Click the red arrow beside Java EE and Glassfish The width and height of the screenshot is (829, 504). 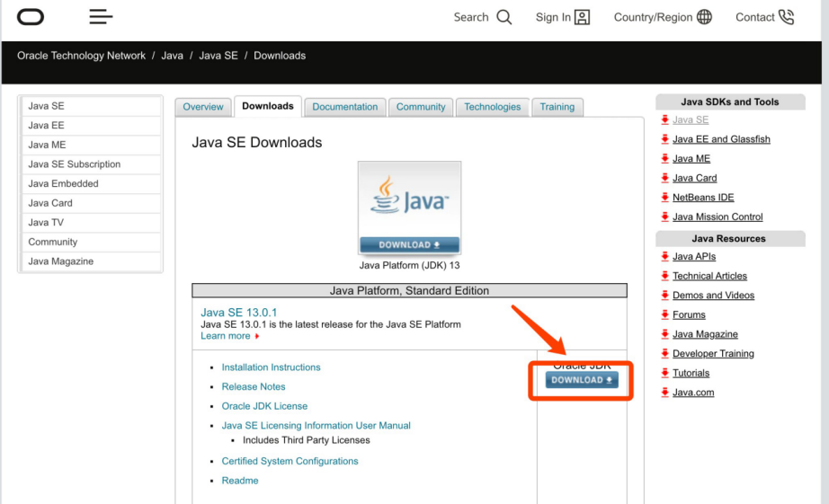[664, 139]
